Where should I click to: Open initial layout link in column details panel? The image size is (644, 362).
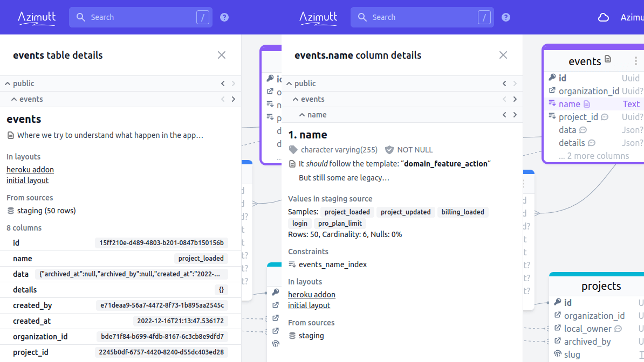point(309,305)
